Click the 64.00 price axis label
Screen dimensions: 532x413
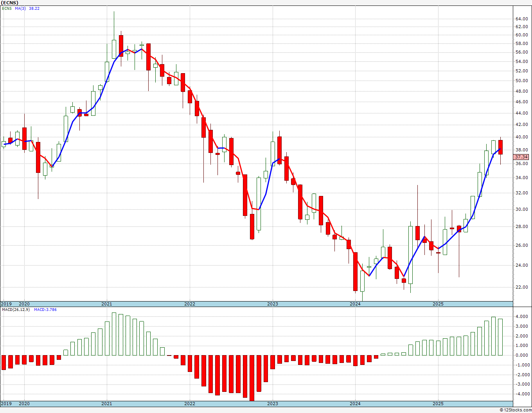tap(521, 19)
